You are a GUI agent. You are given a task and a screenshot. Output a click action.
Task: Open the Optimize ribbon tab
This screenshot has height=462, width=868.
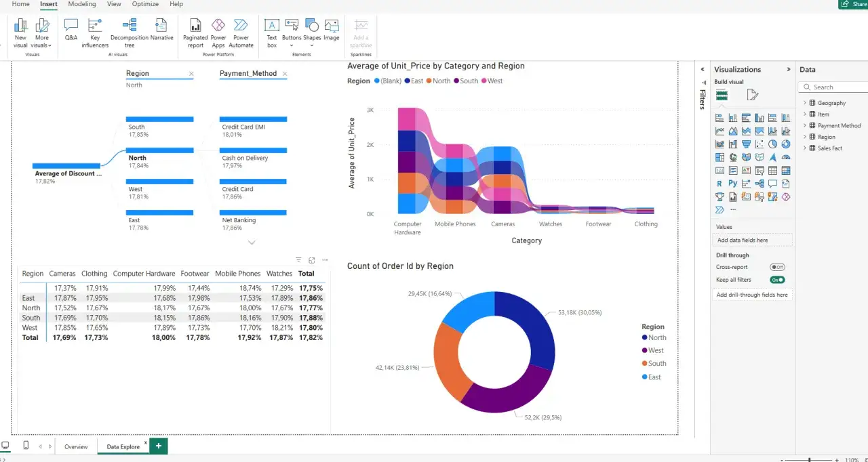click(145, 4)
